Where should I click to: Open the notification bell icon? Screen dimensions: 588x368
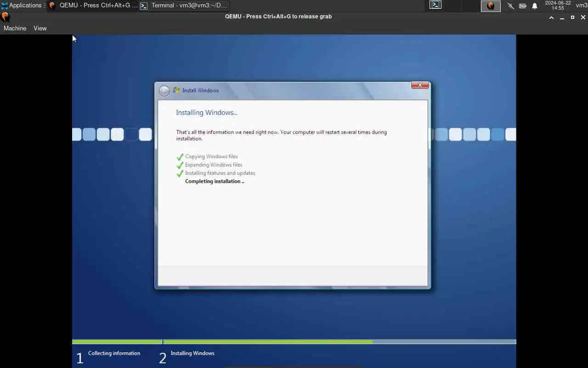click(535, 6)
